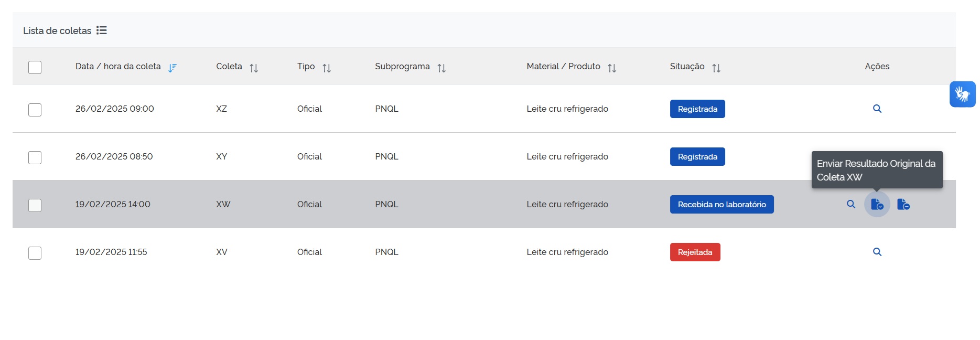Sort by Material / Produto
980x340 pixels.
612,68
